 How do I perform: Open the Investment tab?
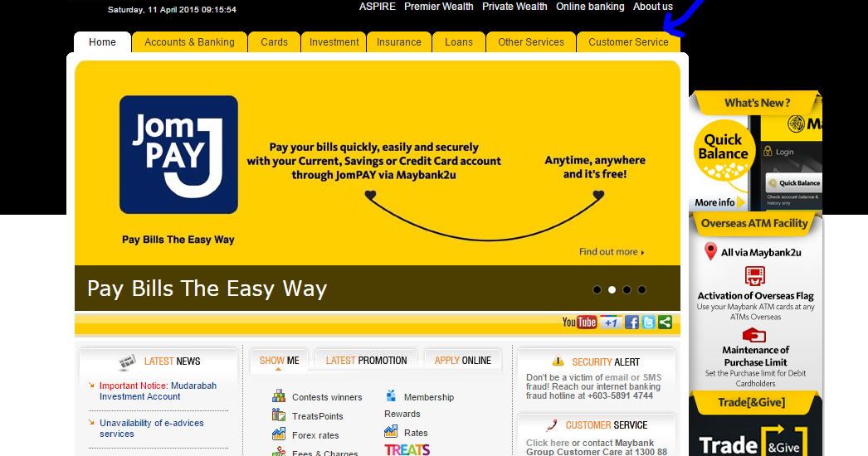point(334,42)
